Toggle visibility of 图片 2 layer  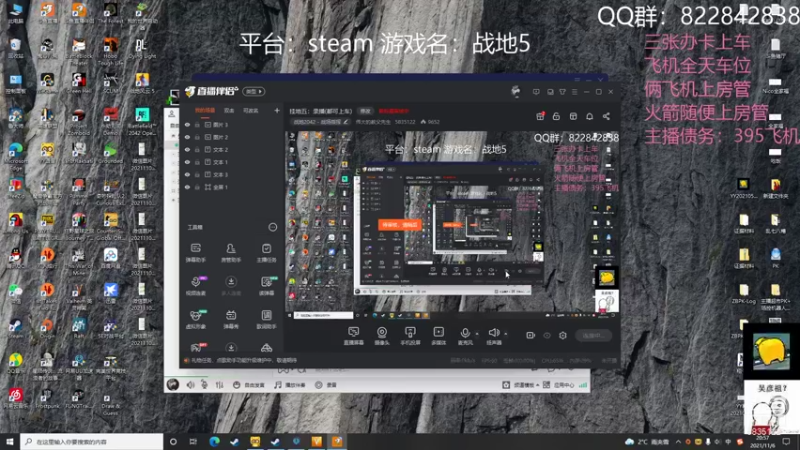click(187, 137)
